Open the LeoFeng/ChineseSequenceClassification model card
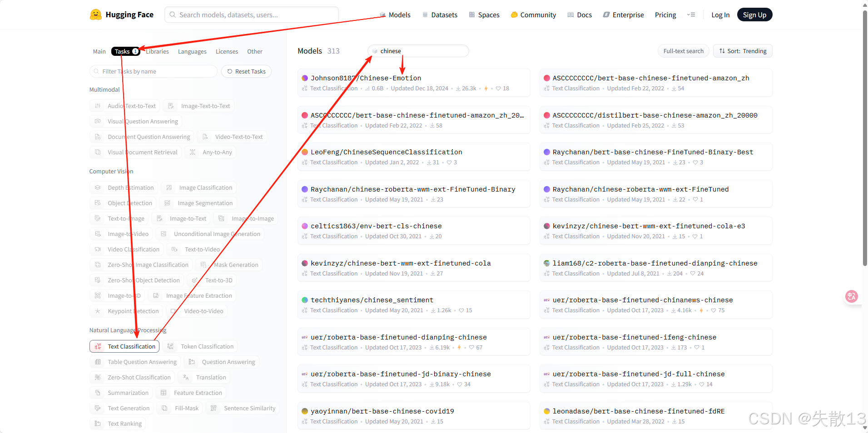Screen dimensions: 868x433 point(414,157)
